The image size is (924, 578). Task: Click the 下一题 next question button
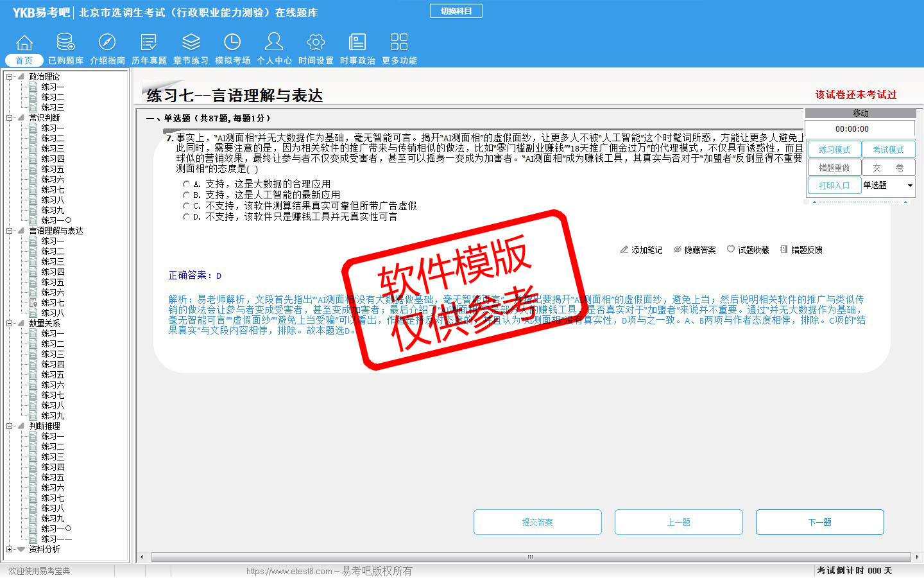(819, 522)
